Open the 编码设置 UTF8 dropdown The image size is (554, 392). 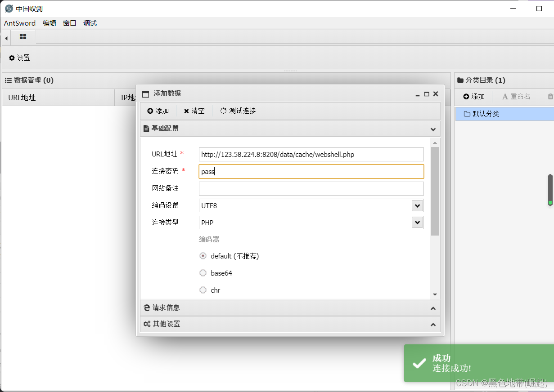coord(418,205)
